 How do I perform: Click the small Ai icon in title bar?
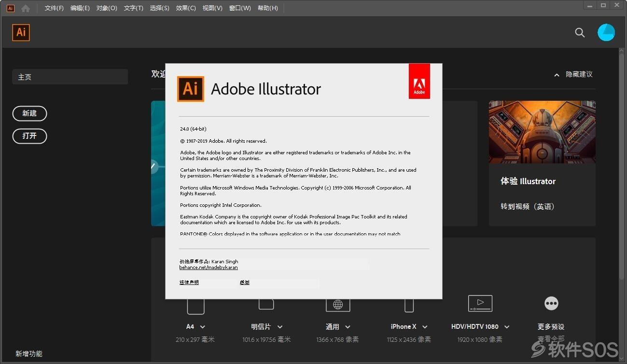pyautogui.click(x=10, y=8)
